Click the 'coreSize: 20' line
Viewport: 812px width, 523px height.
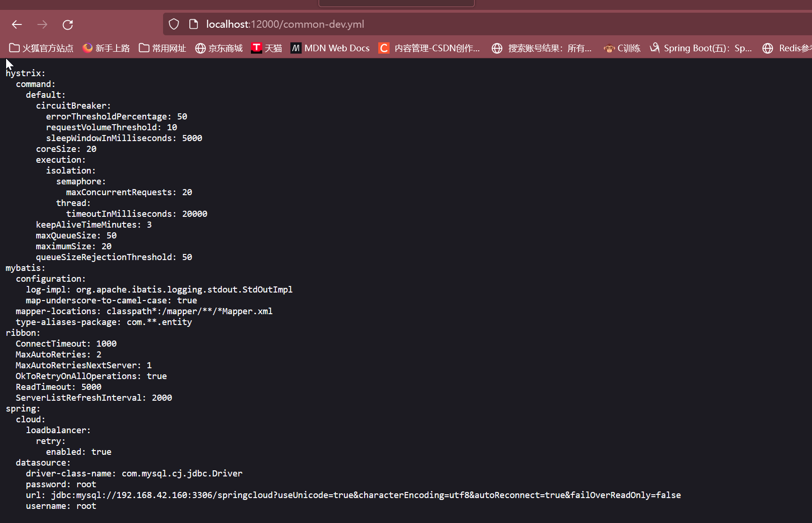[66, 149]
